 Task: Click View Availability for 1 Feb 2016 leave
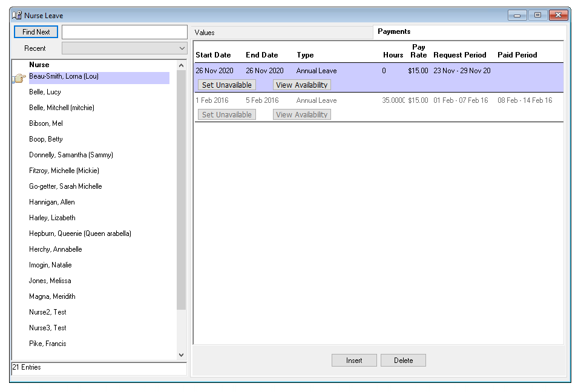click(x=301, y=114)
